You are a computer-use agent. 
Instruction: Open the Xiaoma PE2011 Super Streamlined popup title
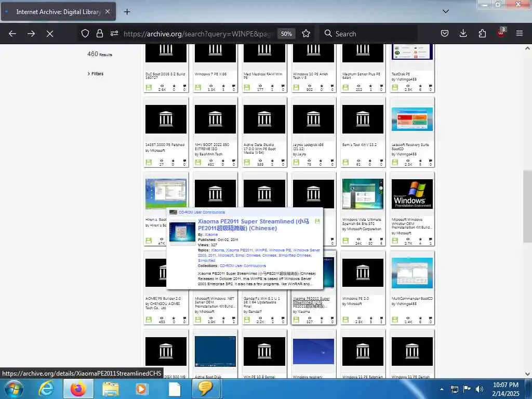[254, 224]
